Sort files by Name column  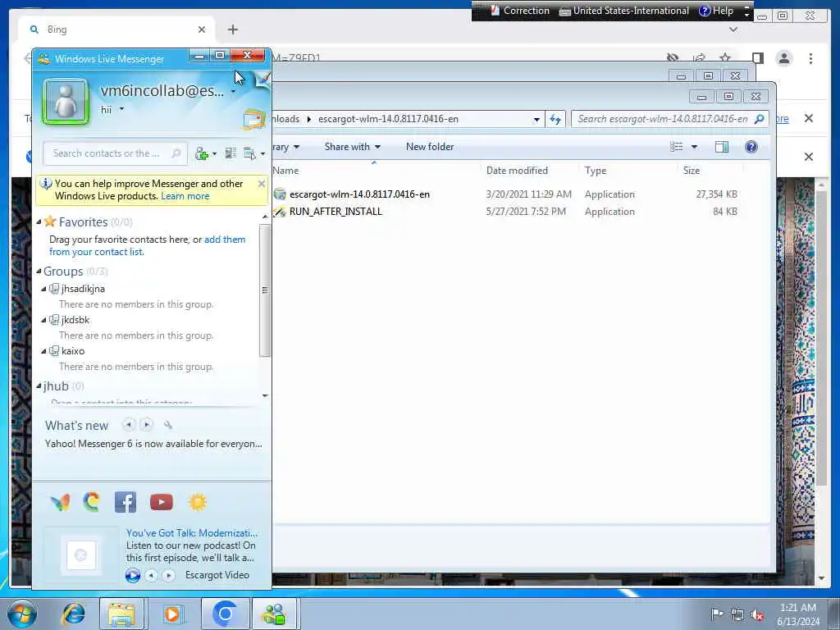[x=376, y=171]
